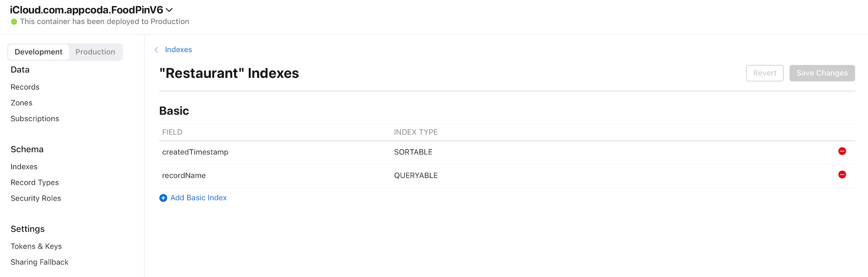Click the Indexes breadcrumb link
Viewport: 868px width, 277px height.
[x=179, y=50]
